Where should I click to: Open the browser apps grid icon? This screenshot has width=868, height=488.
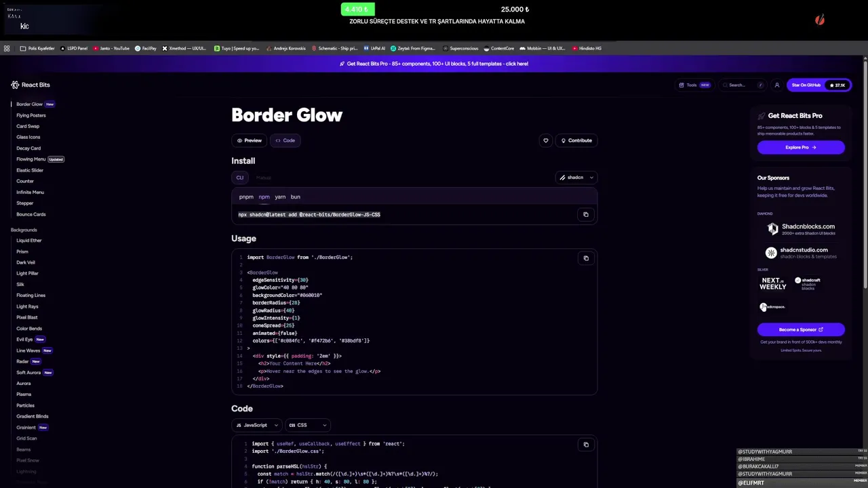tap(7, 48)
